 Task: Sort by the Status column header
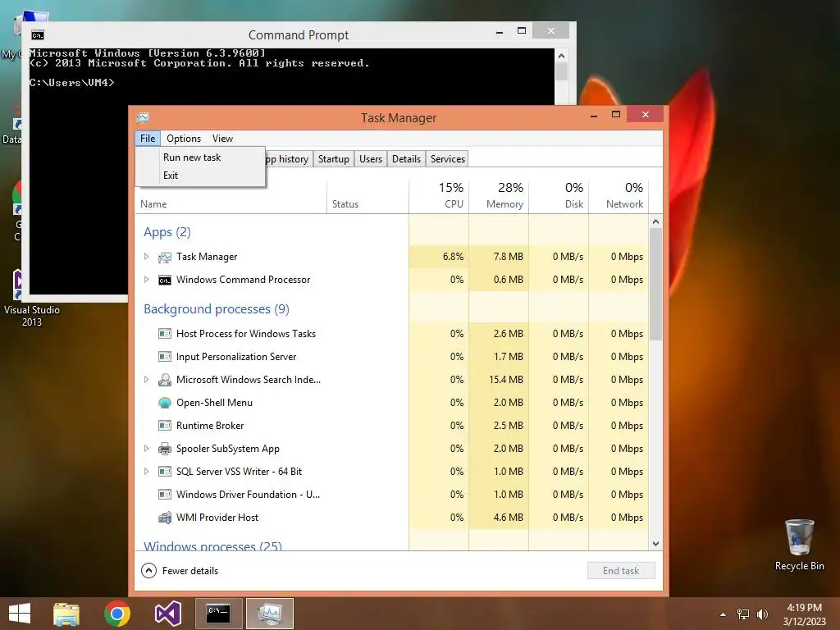[368, 197]
